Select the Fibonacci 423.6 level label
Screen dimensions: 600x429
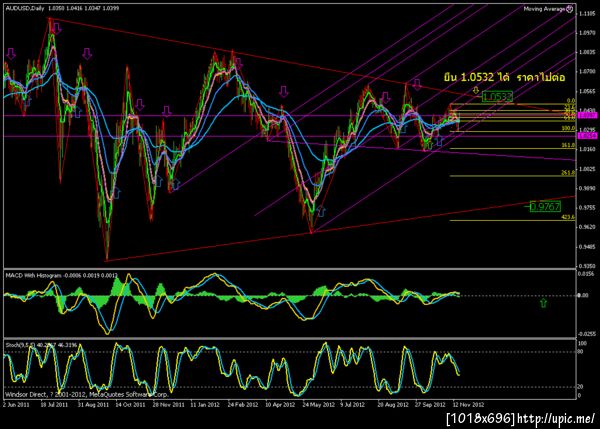point(568,217)
